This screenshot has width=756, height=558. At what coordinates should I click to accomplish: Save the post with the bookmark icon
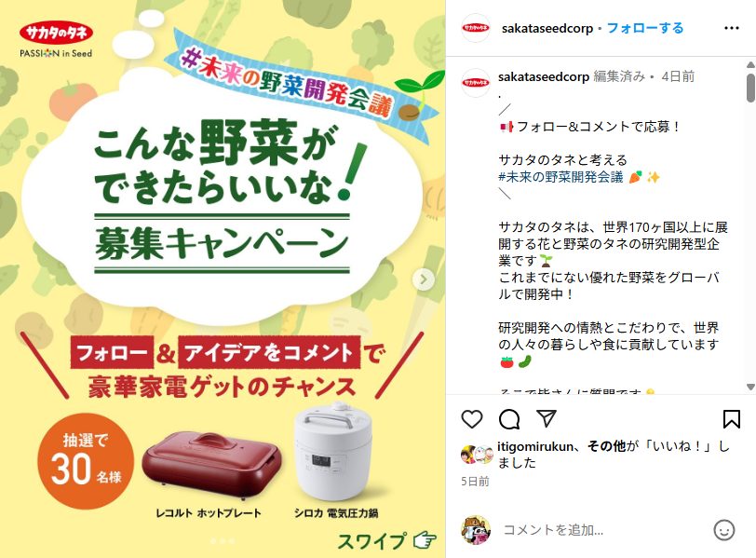[x=732, y=419]
